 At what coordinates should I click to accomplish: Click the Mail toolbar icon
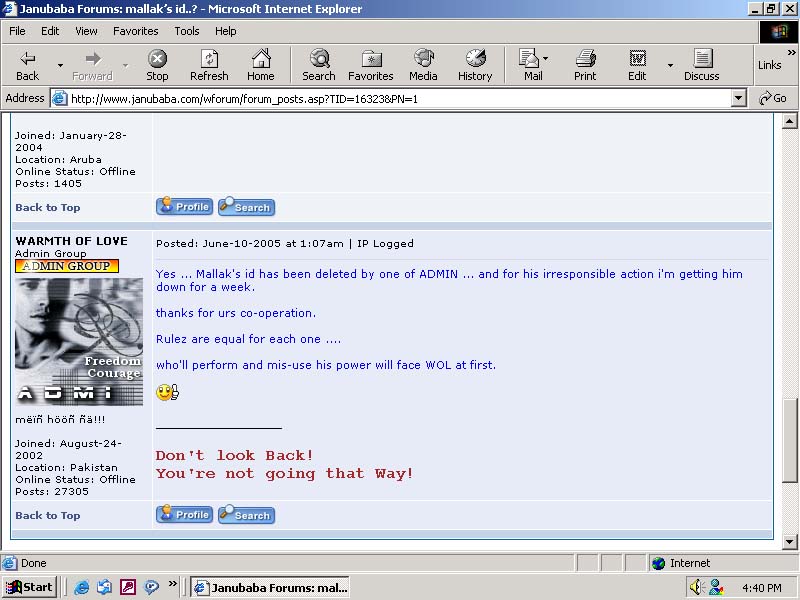point(529,59)
